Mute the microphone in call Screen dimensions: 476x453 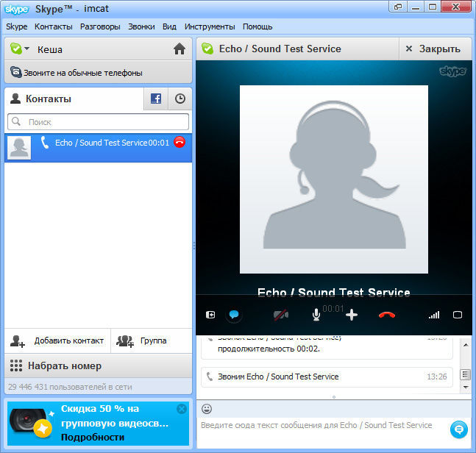pos(316,315)
